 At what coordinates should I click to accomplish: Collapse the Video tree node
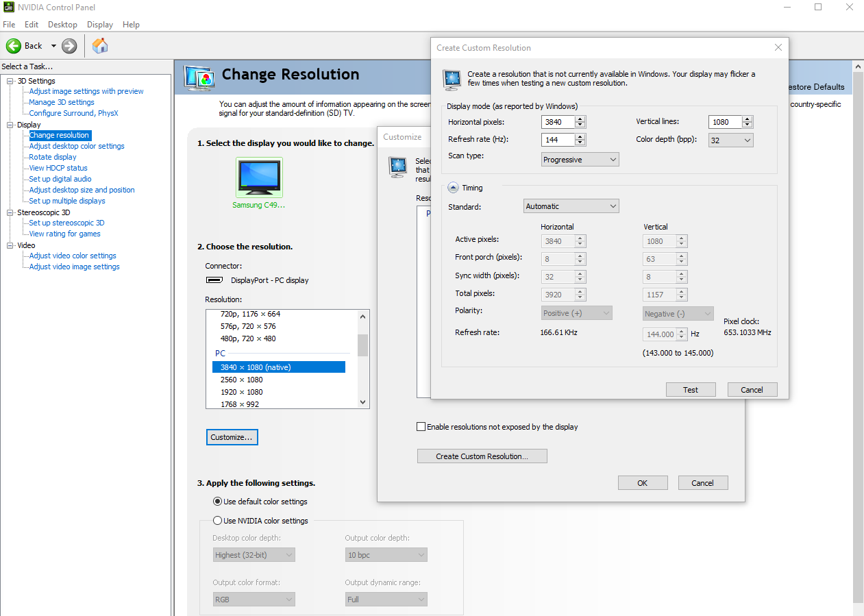tap(10, 245)
